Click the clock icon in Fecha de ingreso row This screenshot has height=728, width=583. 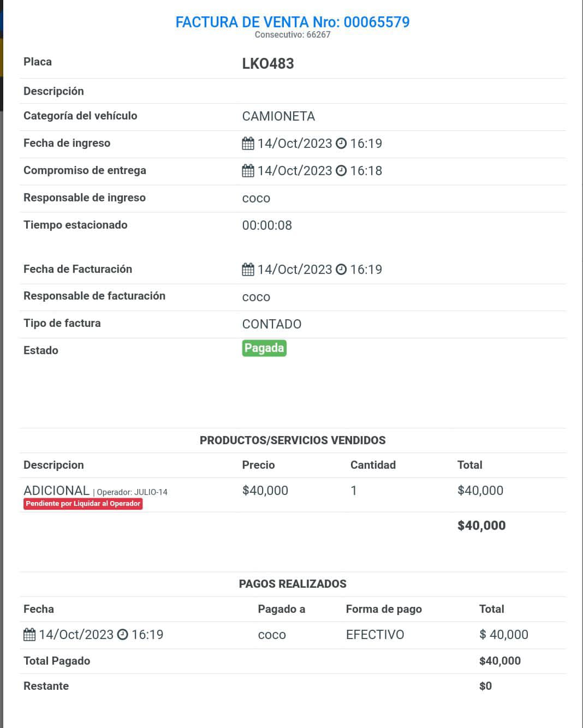[341, 144]
